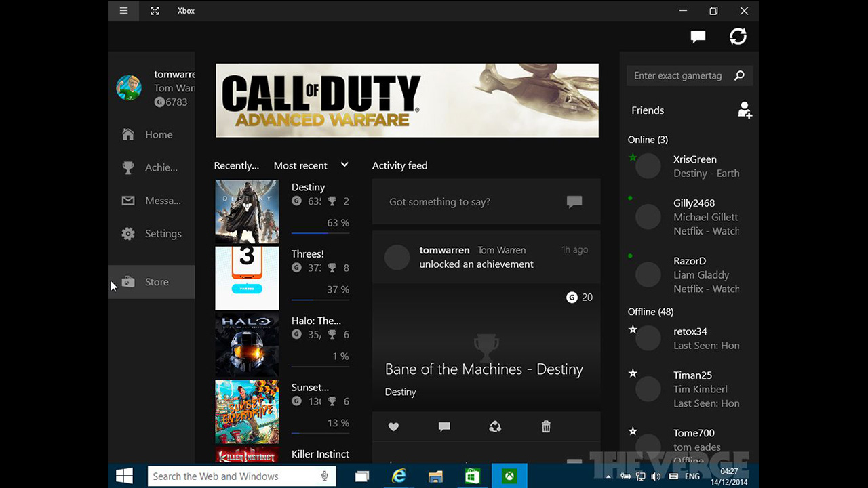Open the Halo game thumbnail
The height and width of the screenshot is (488, 868).
point(247,345)
